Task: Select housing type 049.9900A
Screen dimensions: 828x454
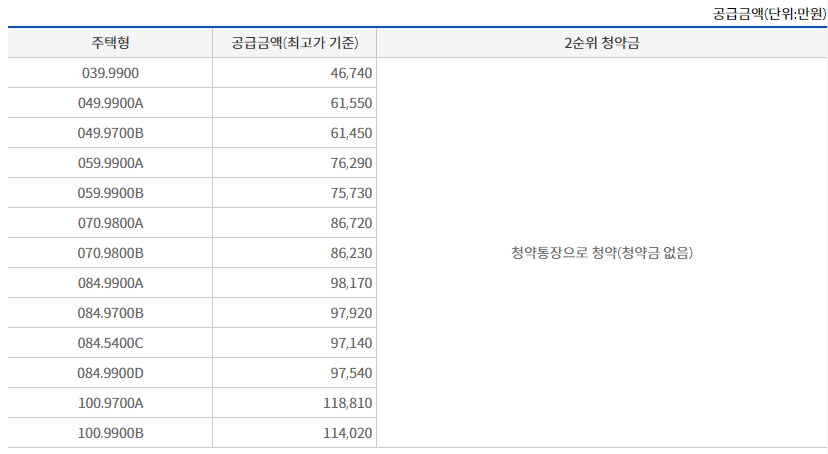Action: pos(110,103)
